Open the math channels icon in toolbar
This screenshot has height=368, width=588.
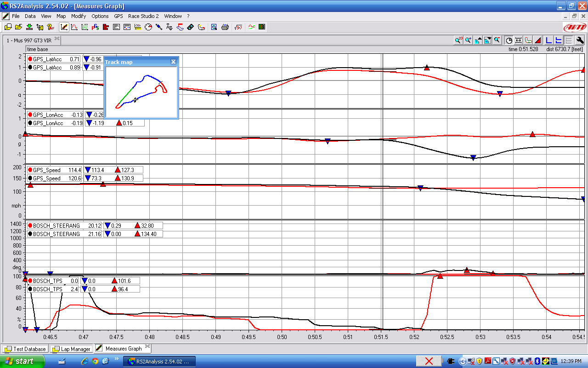click(238, 27)
